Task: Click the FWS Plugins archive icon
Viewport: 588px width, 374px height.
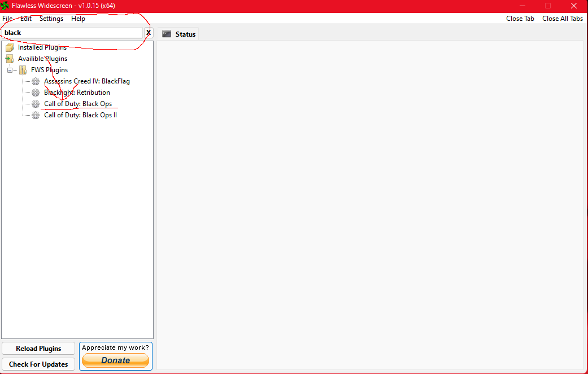Action: [23, 70]
